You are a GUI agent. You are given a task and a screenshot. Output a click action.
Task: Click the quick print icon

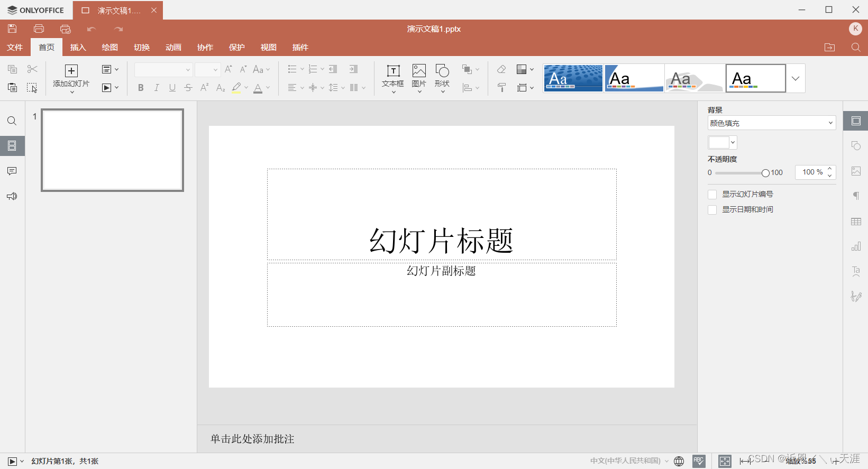pyautogui.click(x=65, y=29)
